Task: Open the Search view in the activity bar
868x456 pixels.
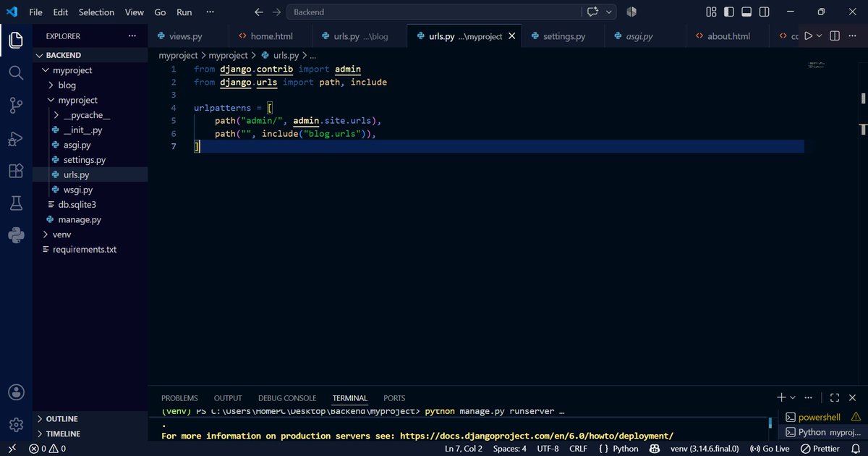Action: click(x=16, y=72)
